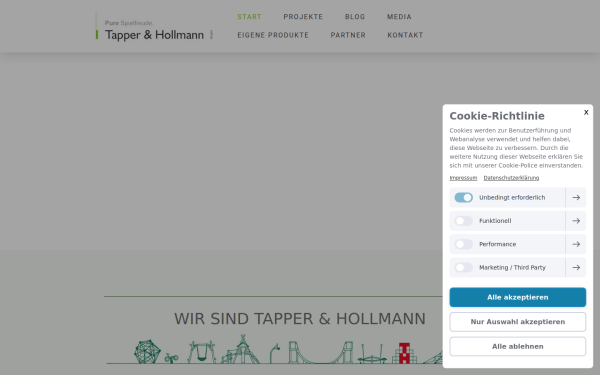Click the Cookie-Richtlinie title text
This screenshot has width=600, height=375.
click(x=497, y=116)
